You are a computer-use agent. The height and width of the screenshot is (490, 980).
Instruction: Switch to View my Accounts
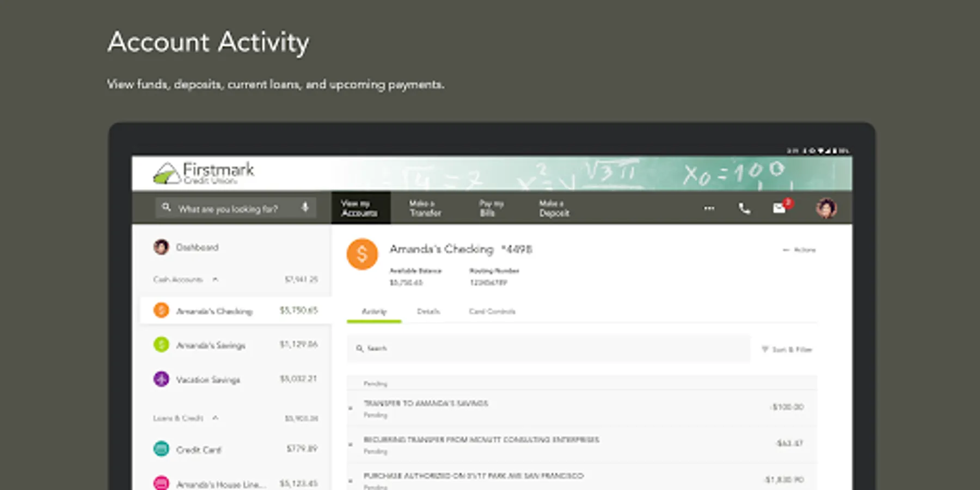pos(360,208)
